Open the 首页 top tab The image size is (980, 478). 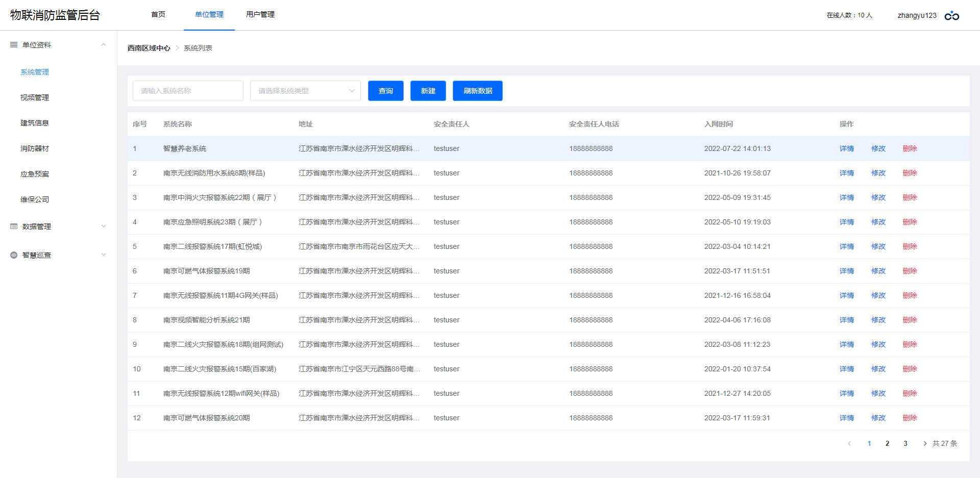coord(158,14)
